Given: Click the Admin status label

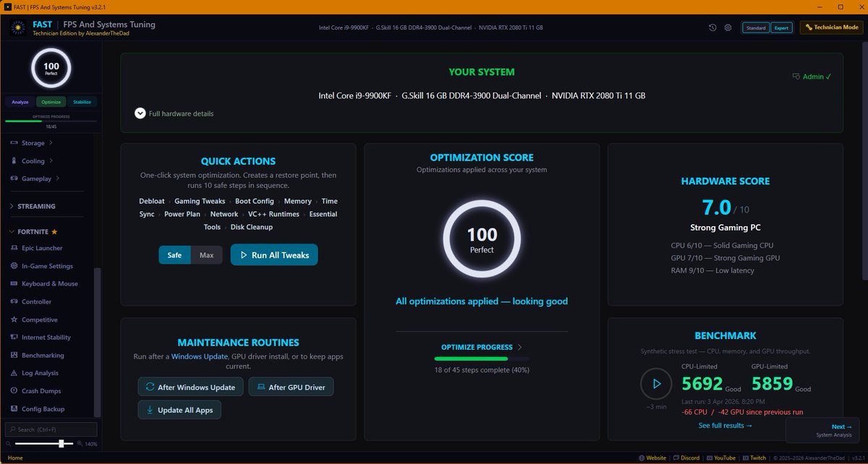Looking at the screenshot, I should pos(817,76).
